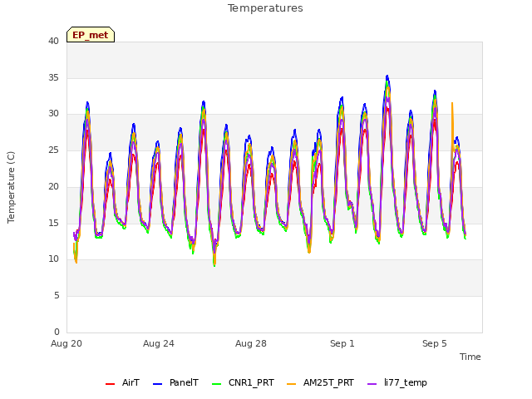The image size is (532, 399).
Task: Click the 20 y-axis tick label
Action: pos(53,186)
